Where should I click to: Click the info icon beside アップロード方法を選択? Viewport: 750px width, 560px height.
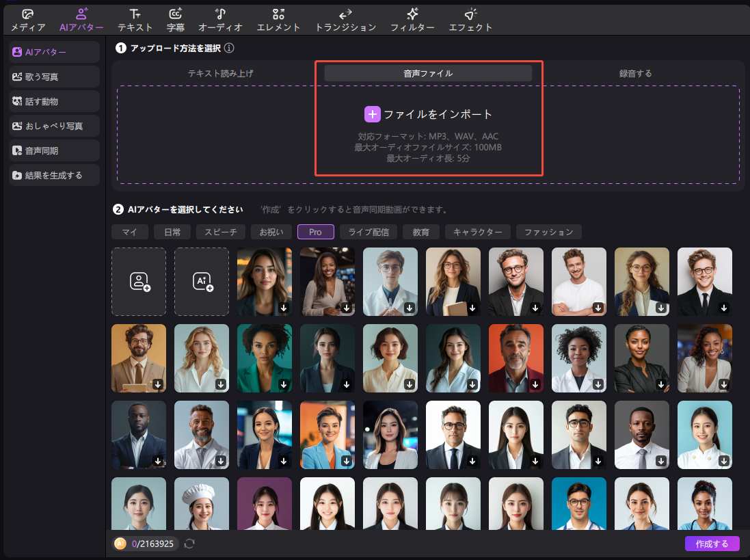tap(229, 48)
